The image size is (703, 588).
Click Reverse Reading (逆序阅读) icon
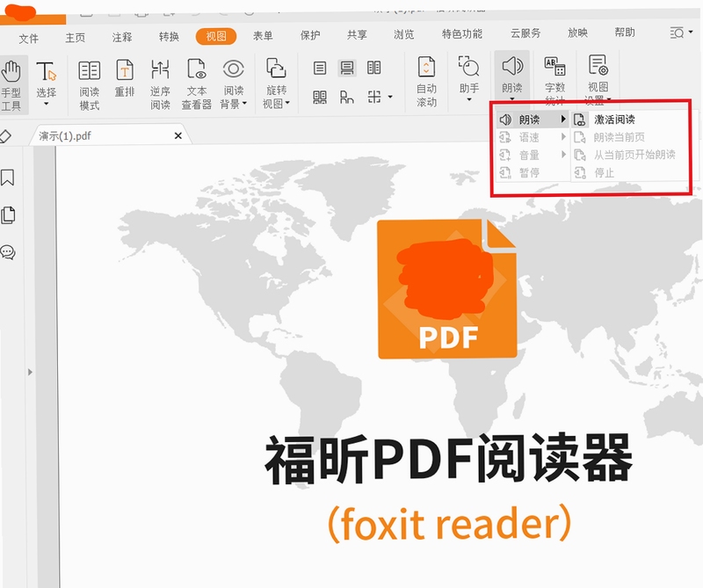coord(160,70)
